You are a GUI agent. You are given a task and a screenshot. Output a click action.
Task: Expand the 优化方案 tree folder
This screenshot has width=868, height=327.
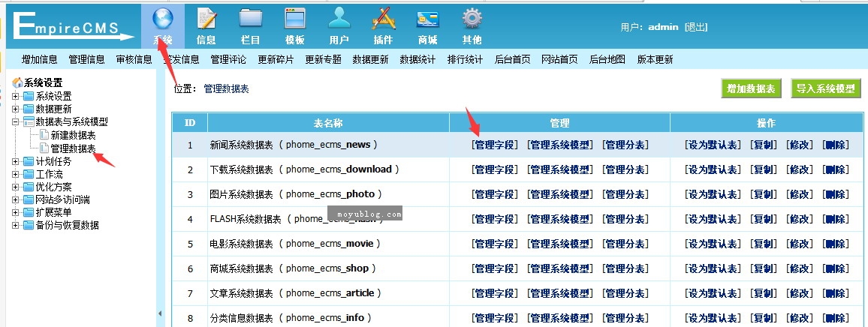click(16, 187)
